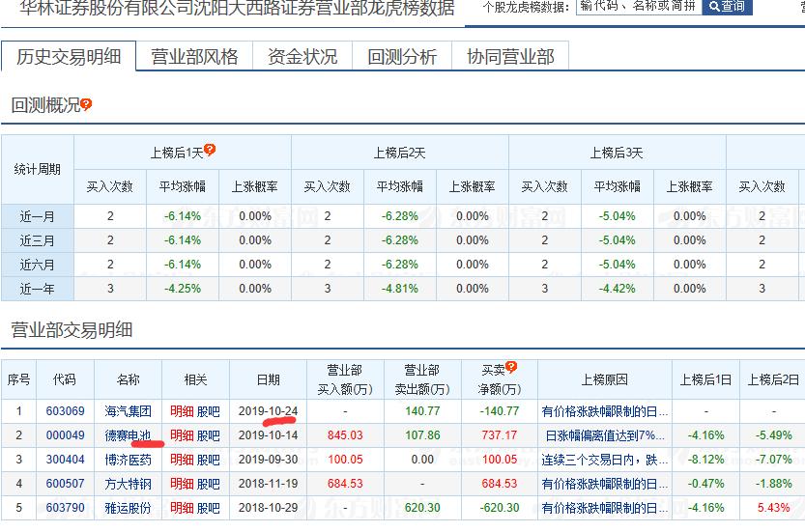This screenshot has width=805, height=532.
Task: Click the help icon beside 上榜后1天
Action: tap(210, 150)
